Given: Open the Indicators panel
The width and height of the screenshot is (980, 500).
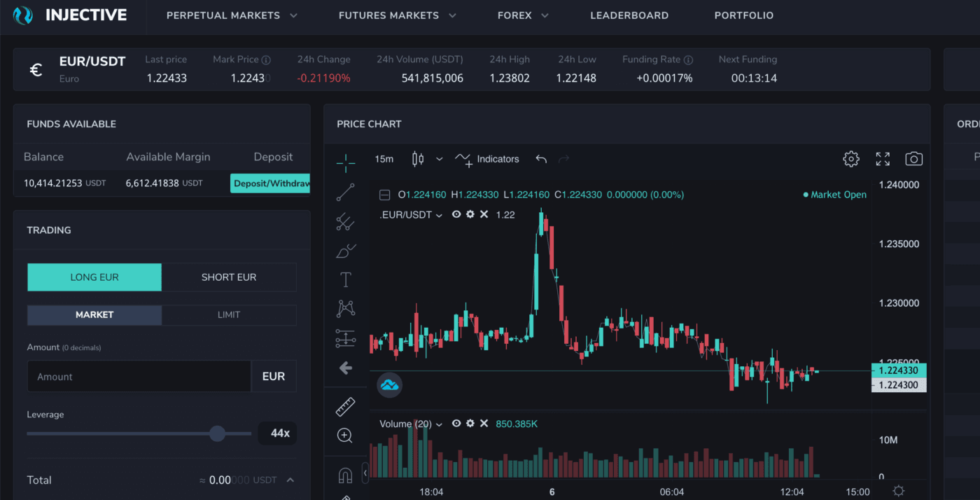Looking at the screenshot, I should click(487, 159).
